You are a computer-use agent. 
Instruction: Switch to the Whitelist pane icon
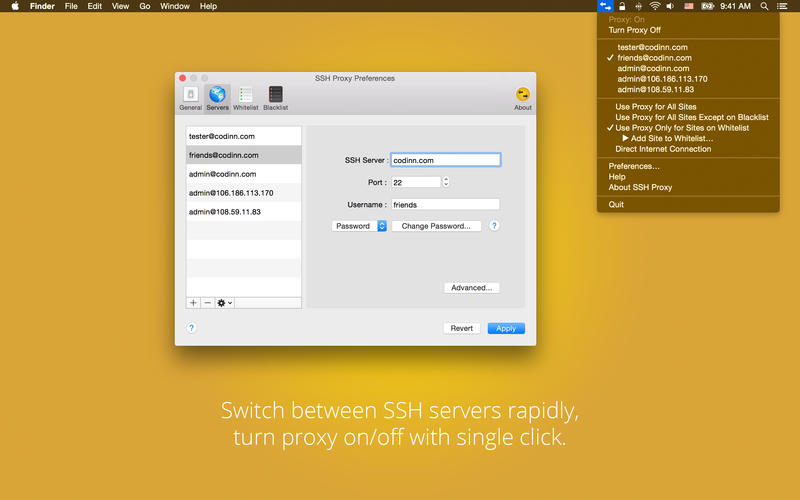tap(245, 97)
